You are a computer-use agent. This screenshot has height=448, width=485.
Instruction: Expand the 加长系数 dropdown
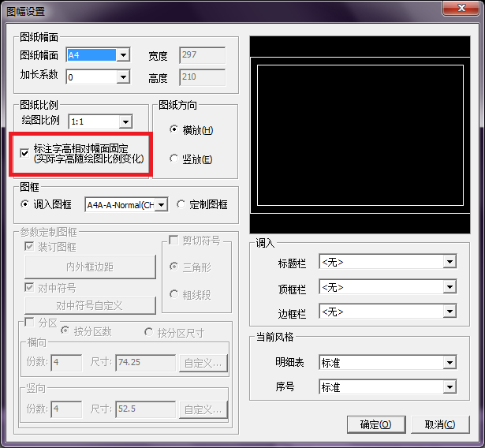123,77
